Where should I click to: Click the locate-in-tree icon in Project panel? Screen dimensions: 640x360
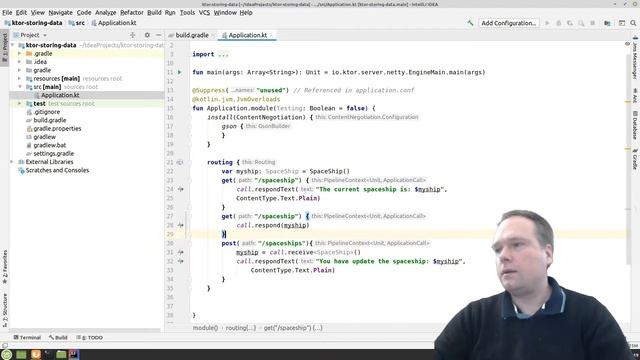point(133,35)
